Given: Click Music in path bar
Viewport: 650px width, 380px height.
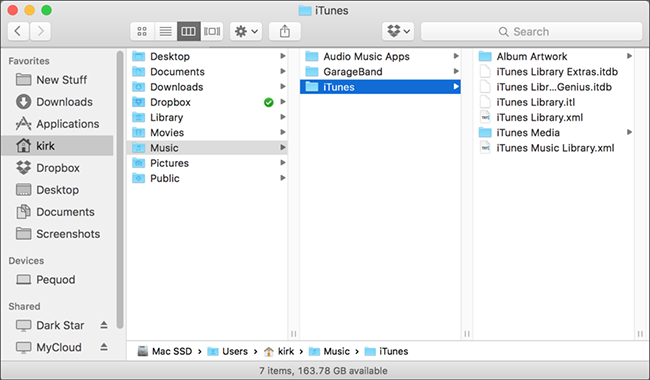Looking at the screenshot, I should (330, 351).
